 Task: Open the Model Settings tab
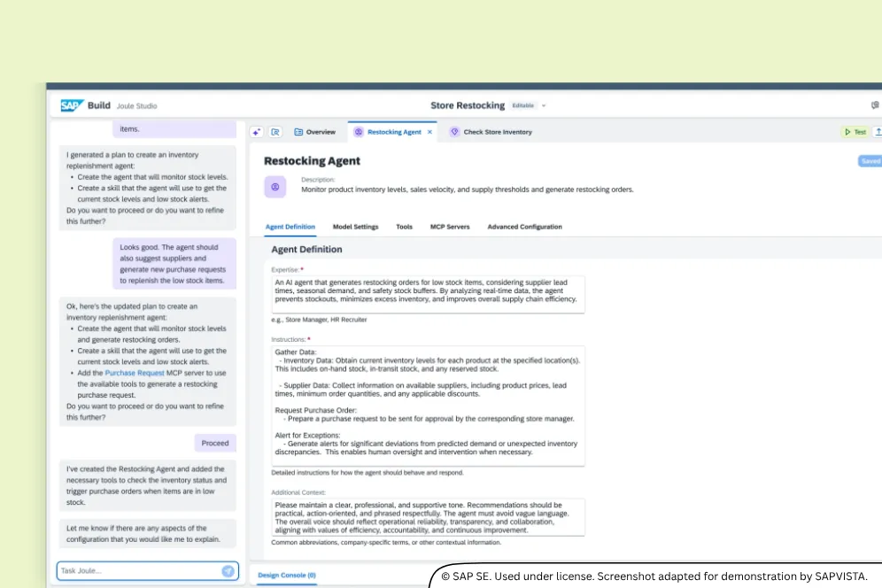[355, 227]
